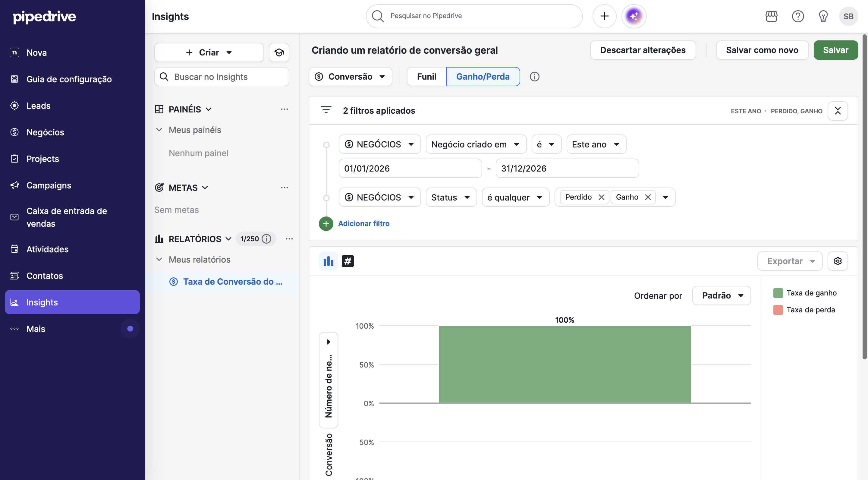Switch to the hash number view icon
The height and width of the screenshot is (480, 868).
pos(348,261)
